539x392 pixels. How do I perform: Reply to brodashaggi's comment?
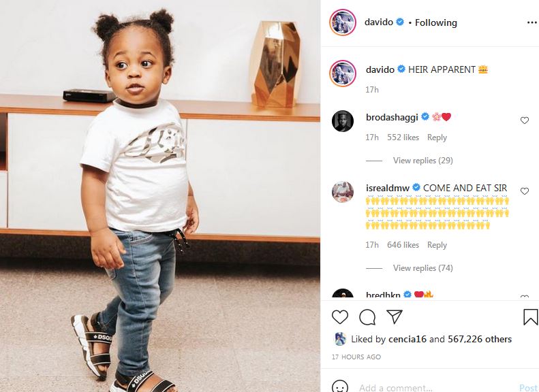[437, 137]
